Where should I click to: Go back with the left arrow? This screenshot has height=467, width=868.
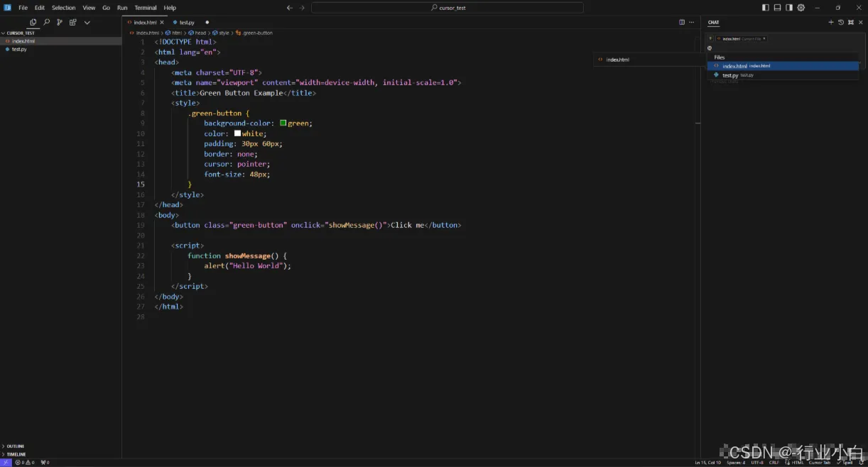tap(289, 8)
